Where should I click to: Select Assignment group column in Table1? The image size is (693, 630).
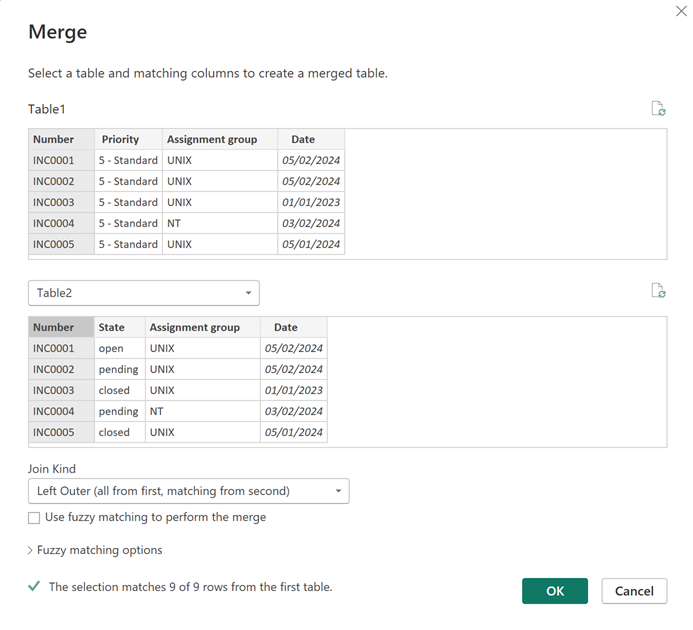click(212, 140)
